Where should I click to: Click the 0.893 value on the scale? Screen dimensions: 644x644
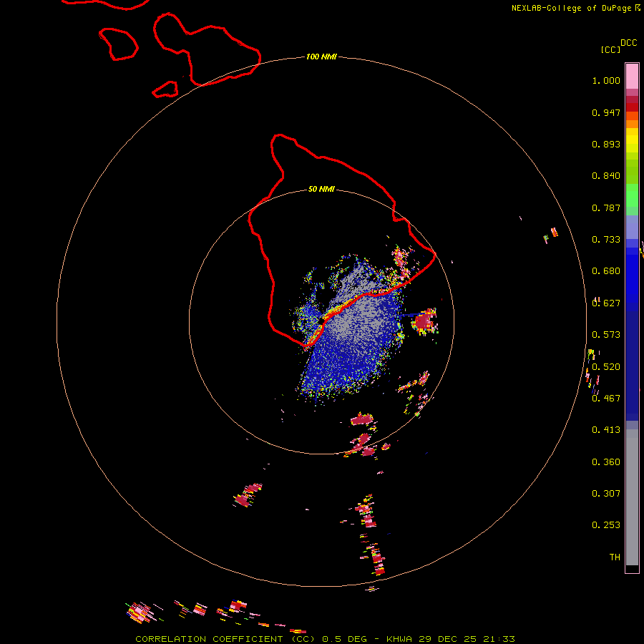click(x=606, y=144)
